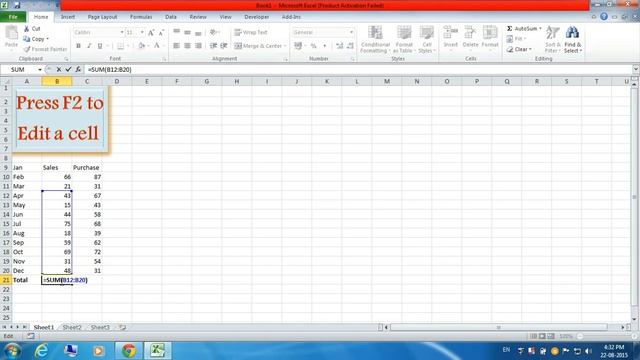Open Google Chrome from taskbar
The height and width of the screenshot is (360, 640).
(x=129, y=351)
